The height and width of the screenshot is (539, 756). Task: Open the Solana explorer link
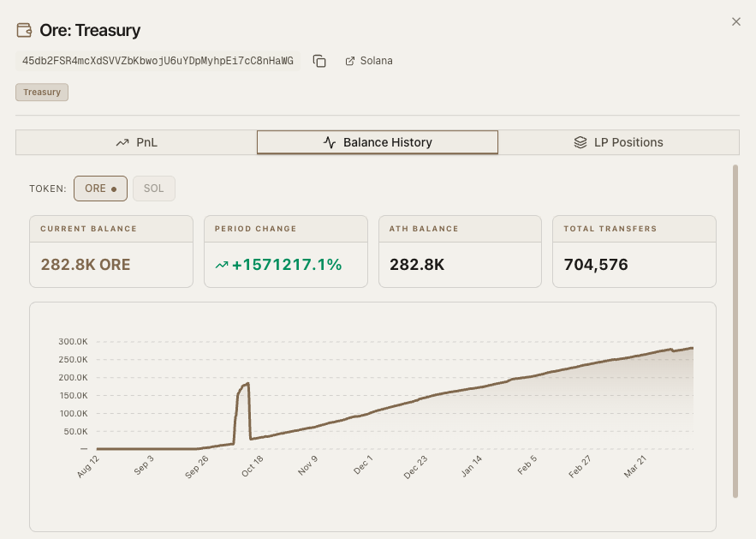pos(369,61)
